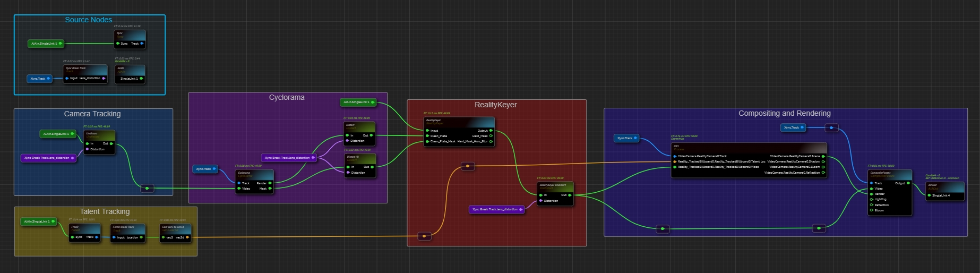This screenshot has width=980, height=273.
Task: Select the Source Nodes group title
Action: 89,20
